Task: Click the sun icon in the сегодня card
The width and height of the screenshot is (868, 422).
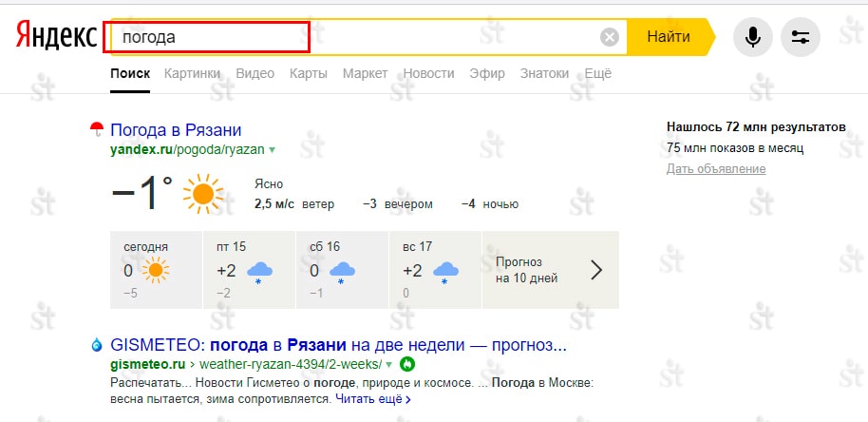Action: pyautogui.click(x=156, y=270)
